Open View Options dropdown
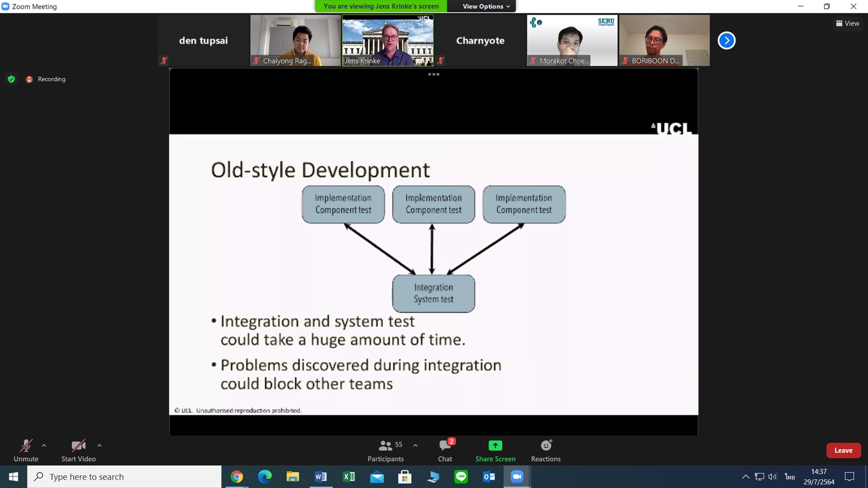The image size is (868, 488). click(485, 6)
